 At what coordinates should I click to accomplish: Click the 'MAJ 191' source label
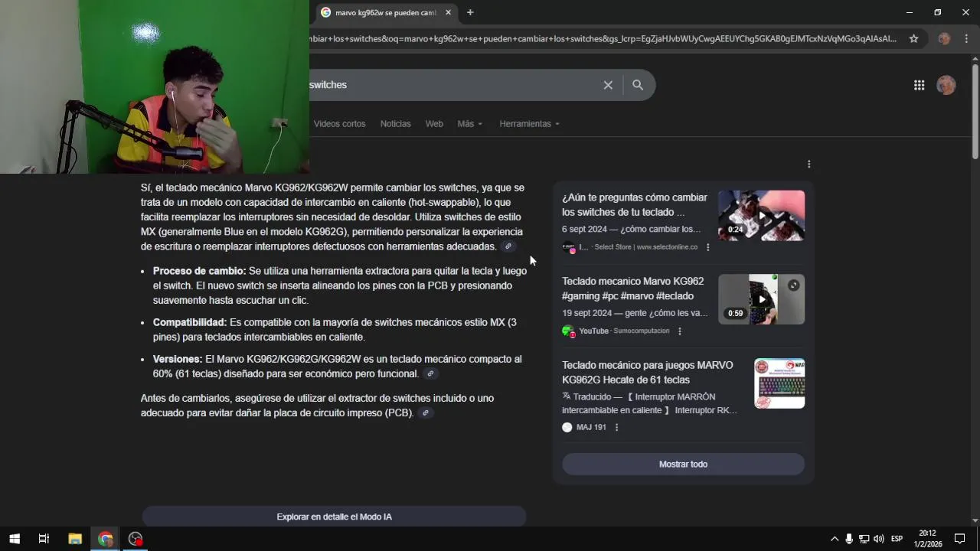pos(591,427)
